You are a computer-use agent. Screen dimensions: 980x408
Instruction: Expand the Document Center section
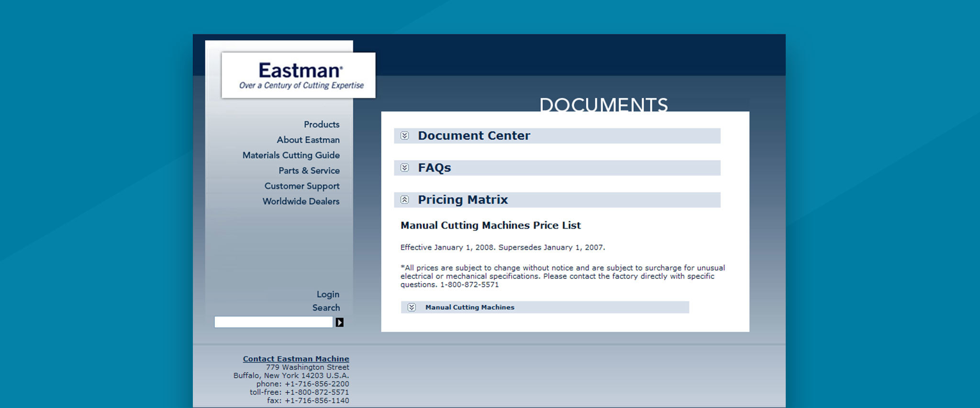(x=405, y=136)
